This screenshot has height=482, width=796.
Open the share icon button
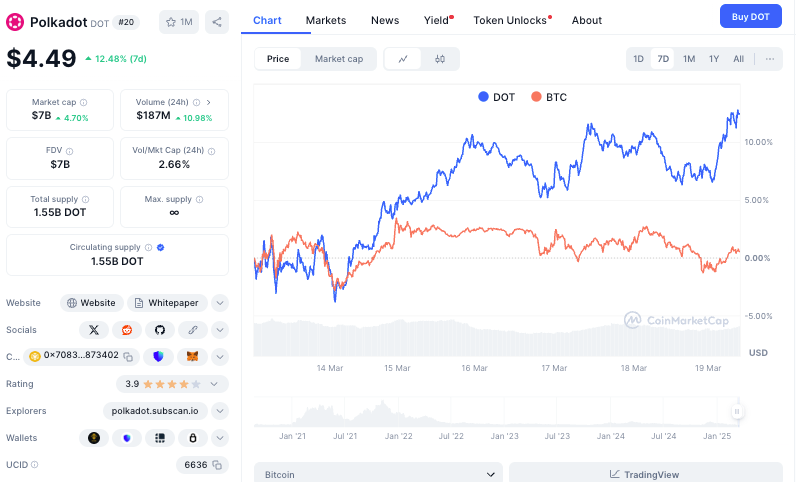(x=217, y=22)
